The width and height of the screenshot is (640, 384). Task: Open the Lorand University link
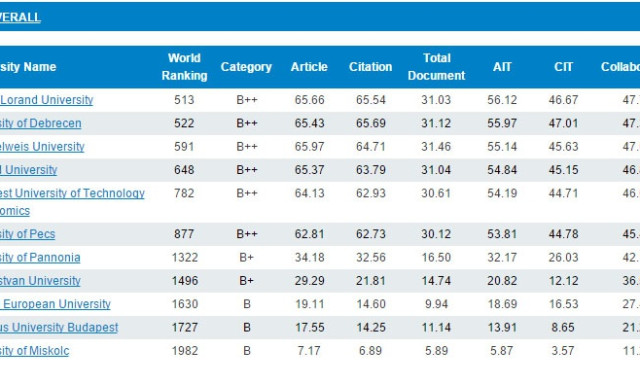47,100
